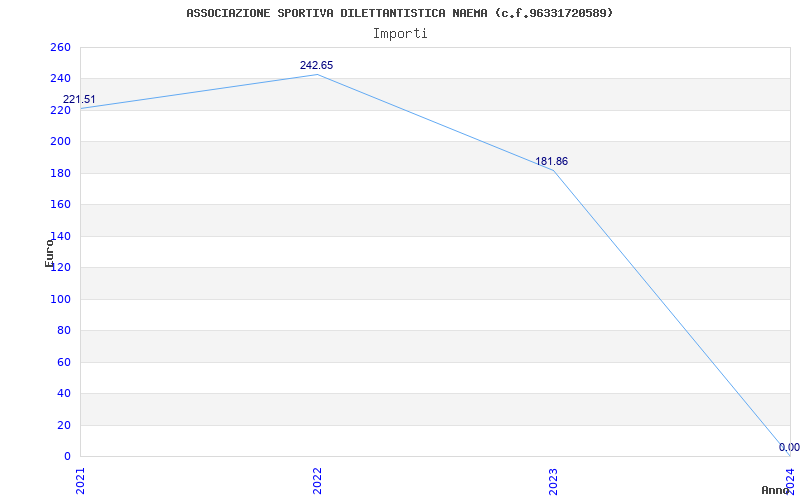Click the 20 y-axis tick label
This screenshot has width=800, height=500.
pos(63,426)
